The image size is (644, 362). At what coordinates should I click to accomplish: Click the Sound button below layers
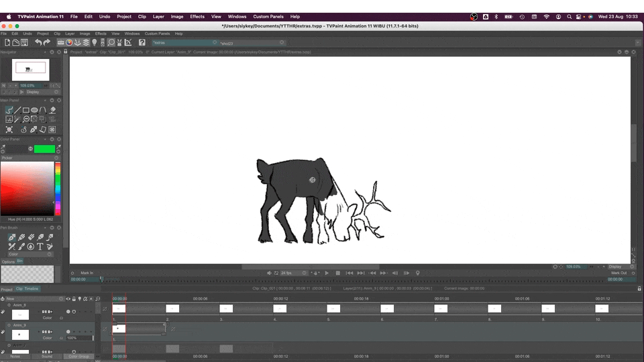pyautogui.click(x=46, y=356)
